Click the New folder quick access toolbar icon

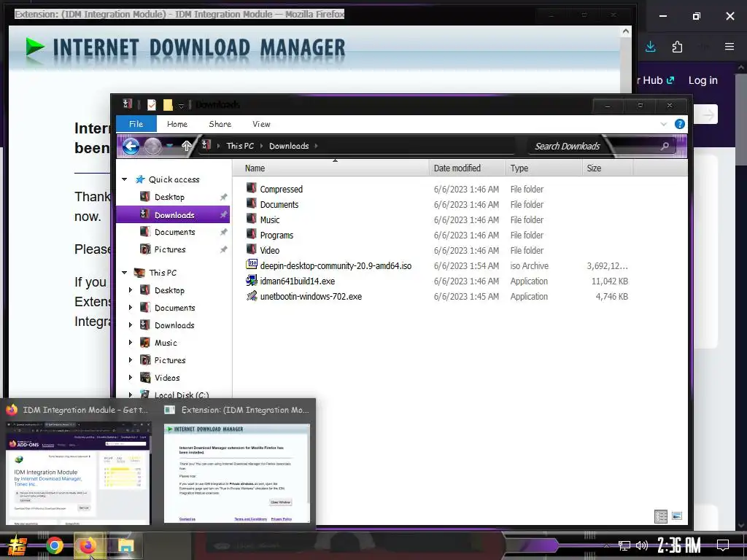pyautogui.click(x=168, y=104)
